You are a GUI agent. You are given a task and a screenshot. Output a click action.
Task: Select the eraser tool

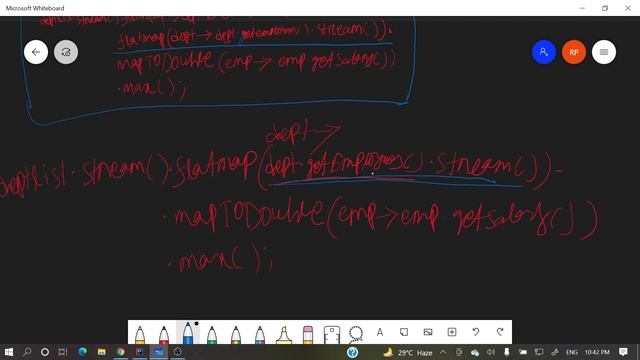click(308, 334)
